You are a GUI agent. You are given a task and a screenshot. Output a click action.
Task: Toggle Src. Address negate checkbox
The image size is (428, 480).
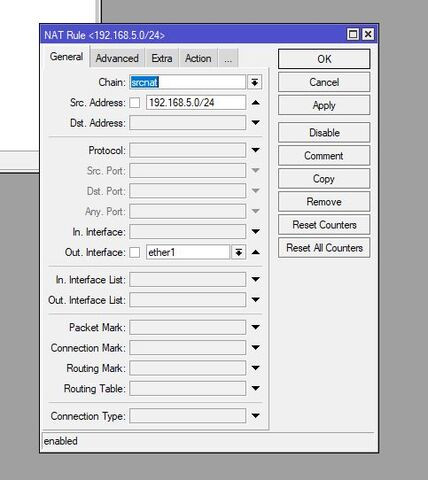pos(135,102)
